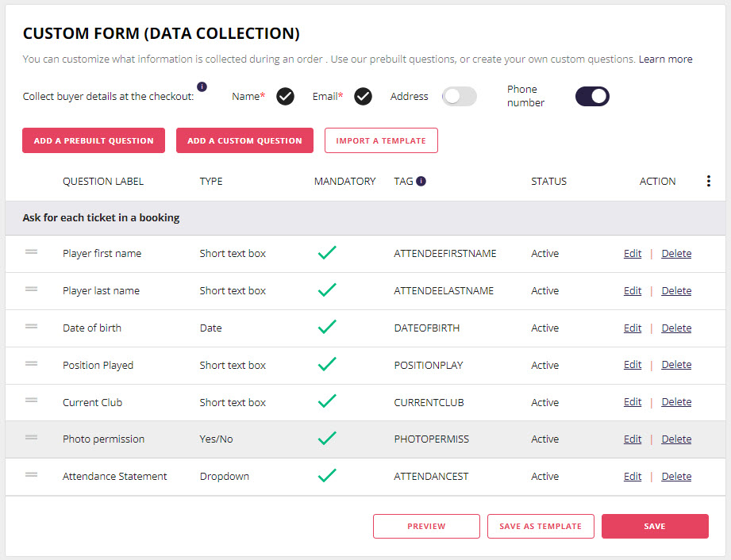Disable the Phone number toggle
731x560 pixels.
(592, 97)
